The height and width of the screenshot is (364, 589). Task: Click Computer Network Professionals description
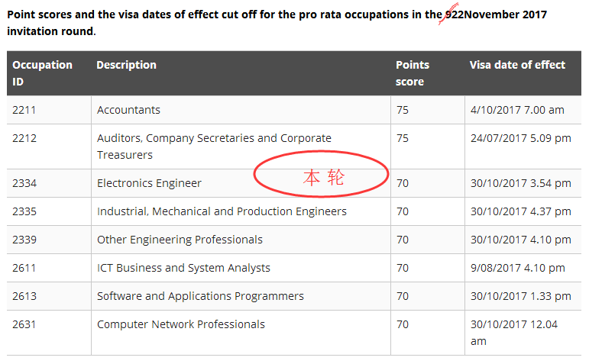point(181,324)
